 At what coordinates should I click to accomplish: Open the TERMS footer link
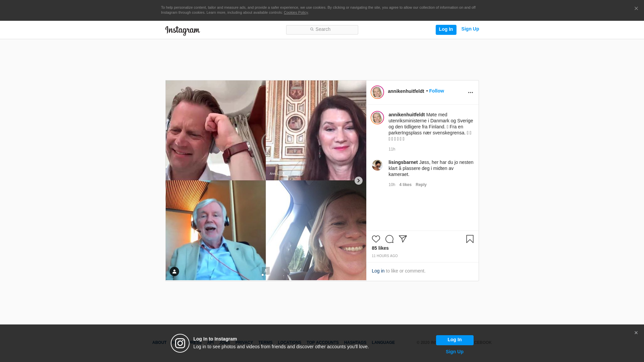[265, 343]
